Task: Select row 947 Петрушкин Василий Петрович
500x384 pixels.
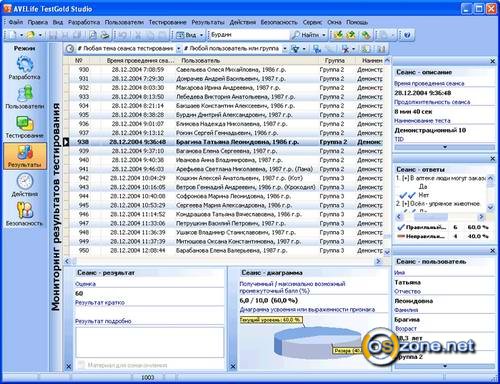Action: click(226, 223)
